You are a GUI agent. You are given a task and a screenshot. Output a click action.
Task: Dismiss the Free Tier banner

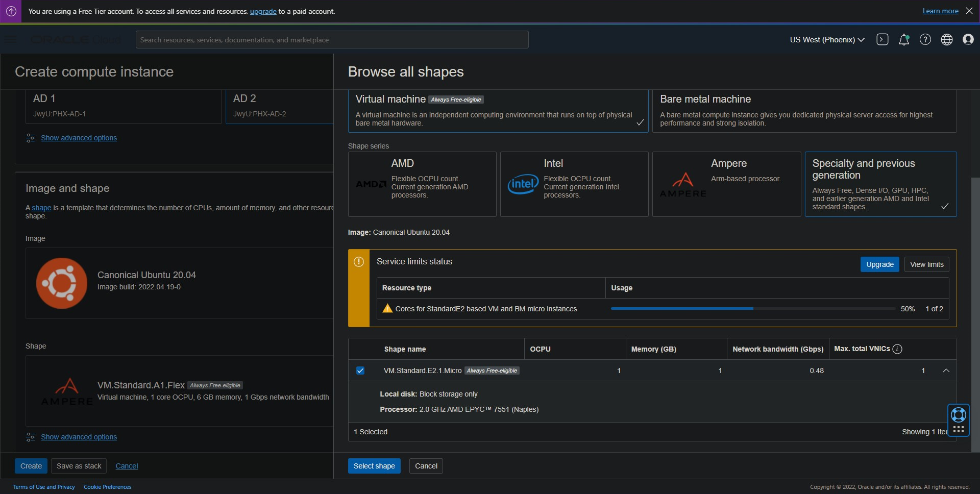tap(969, 11)
